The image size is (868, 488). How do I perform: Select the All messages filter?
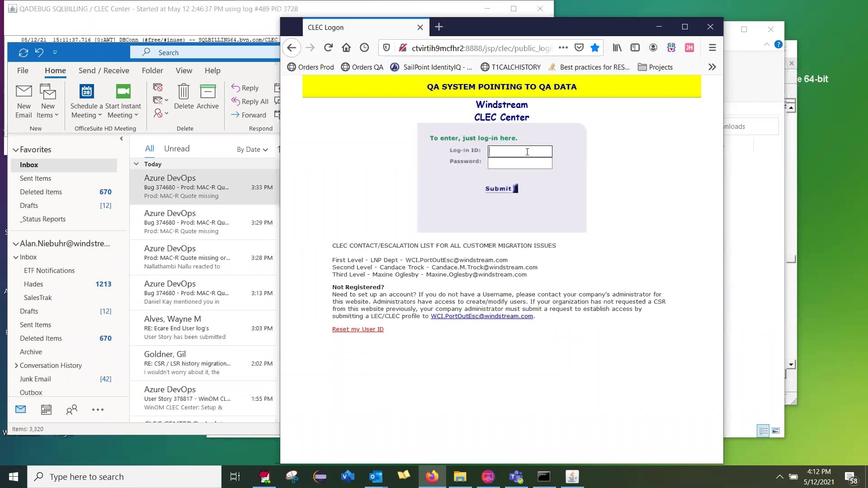(x=149, y=148)
